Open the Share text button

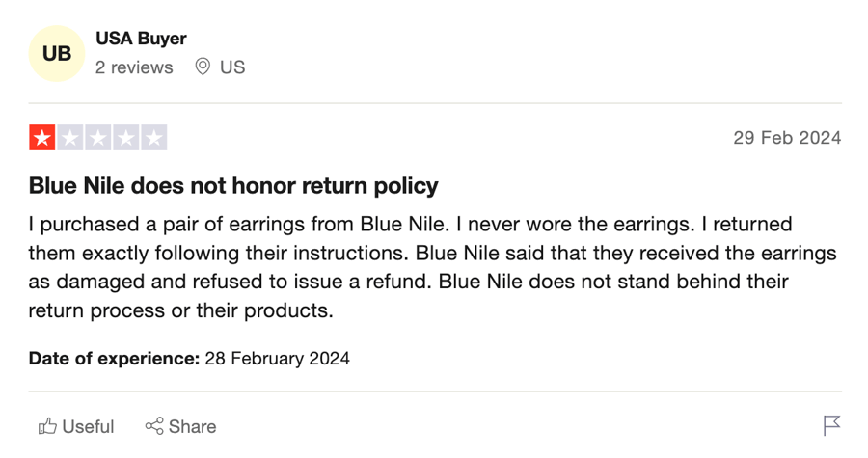(192, 426)
